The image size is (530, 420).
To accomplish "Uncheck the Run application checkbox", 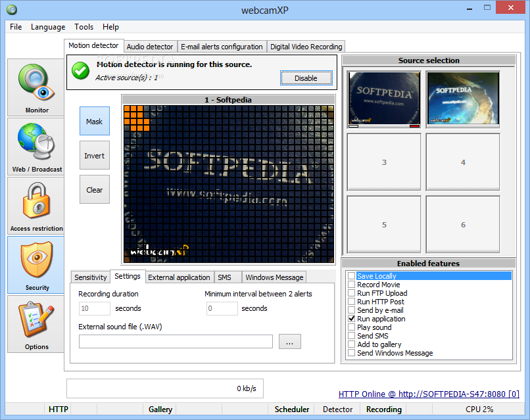I will (352, 318).
